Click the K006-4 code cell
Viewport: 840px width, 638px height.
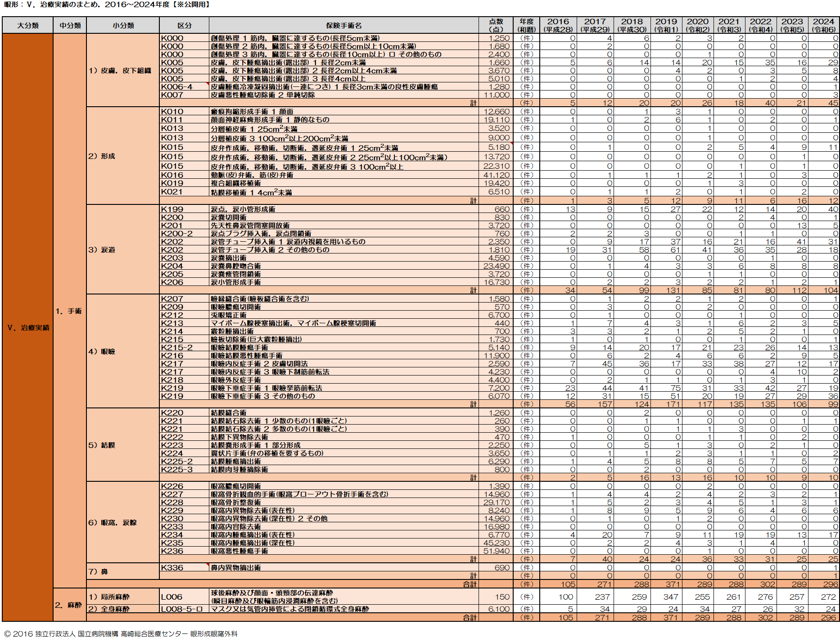177,87
